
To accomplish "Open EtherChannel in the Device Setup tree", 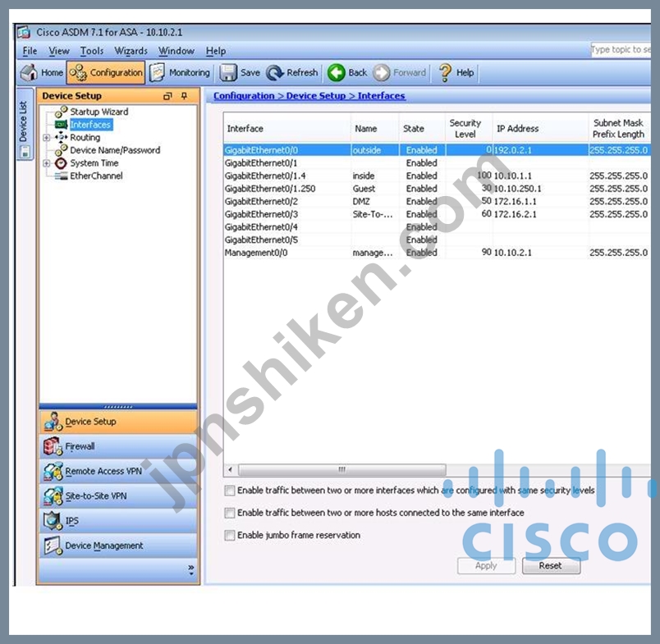I will pos(96,176).
